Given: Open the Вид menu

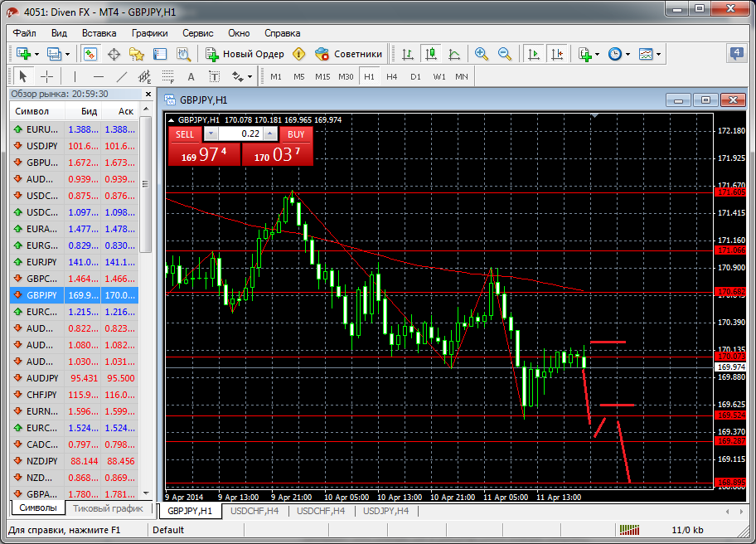Looking at the screenshot, I should click(60, 33).
